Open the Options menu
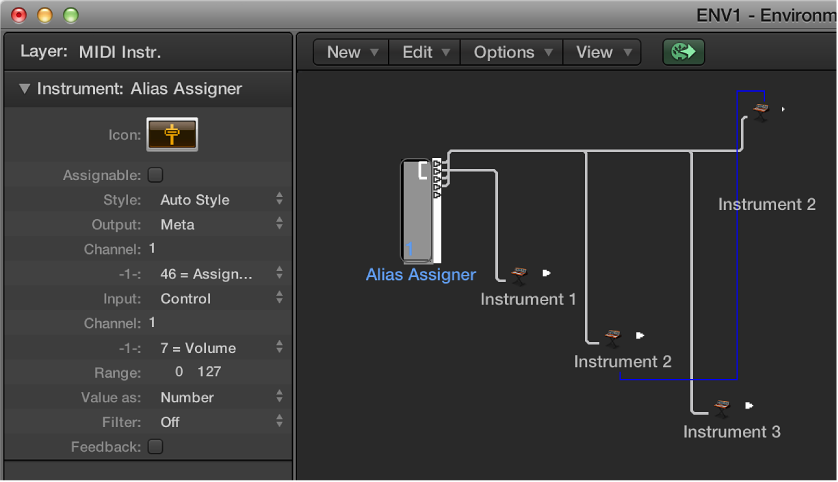 (x=511, y=52)
